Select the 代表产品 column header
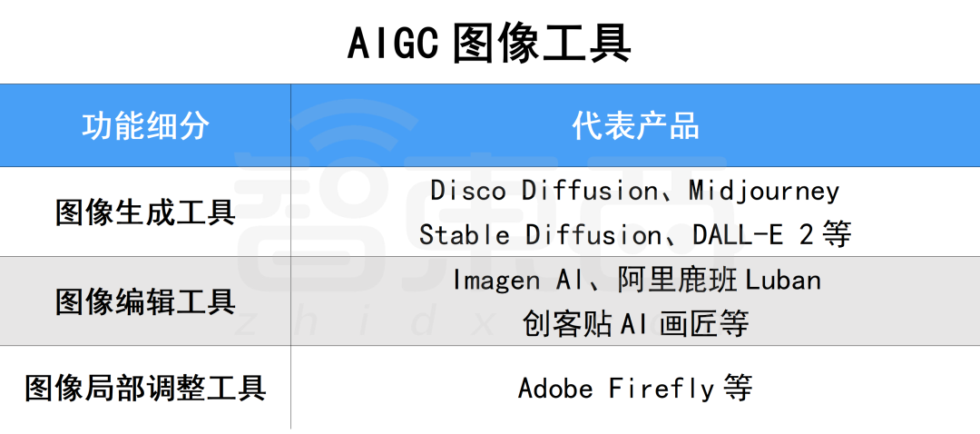This screenshot has height=434, width=980. 635,126
